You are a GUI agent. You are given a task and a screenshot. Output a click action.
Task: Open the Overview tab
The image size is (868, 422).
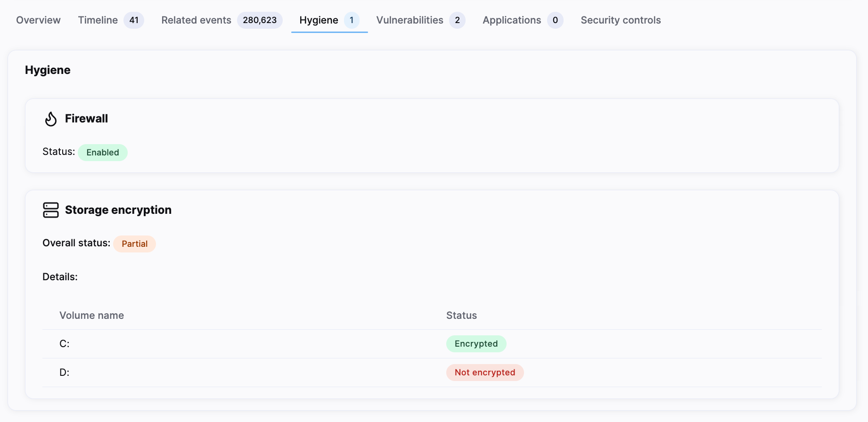point(38,20)
